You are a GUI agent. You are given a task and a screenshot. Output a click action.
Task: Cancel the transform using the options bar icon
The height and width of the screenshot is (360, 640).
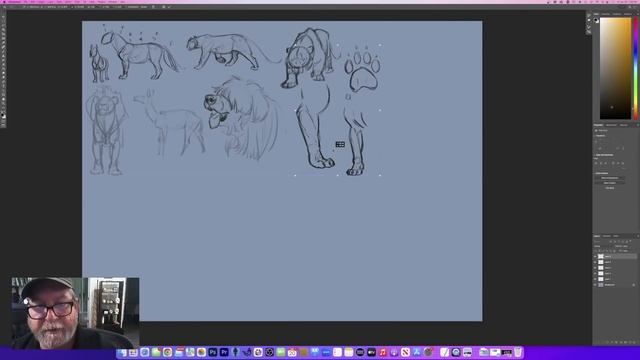tap(164, 7)
